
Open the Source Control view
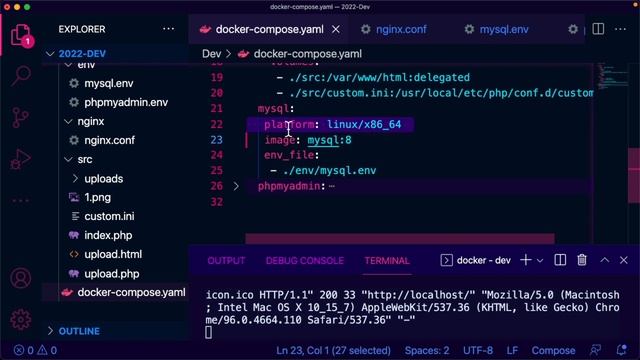tap(20, 118)
